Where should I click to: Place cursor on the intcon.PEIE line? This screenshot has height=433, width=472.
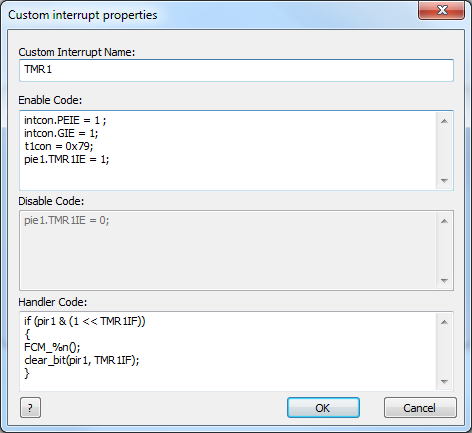[65, 120]
